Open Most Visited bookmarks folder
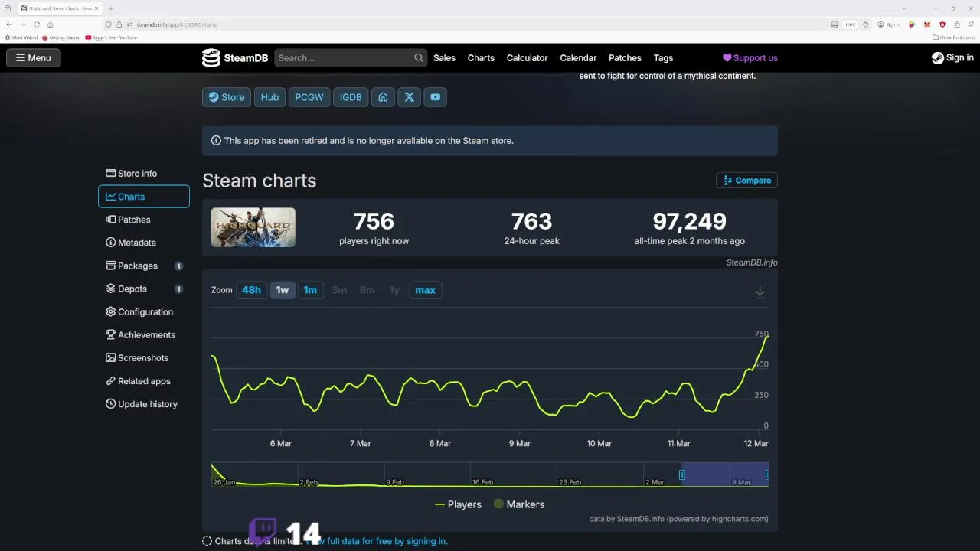 (21, 37)
